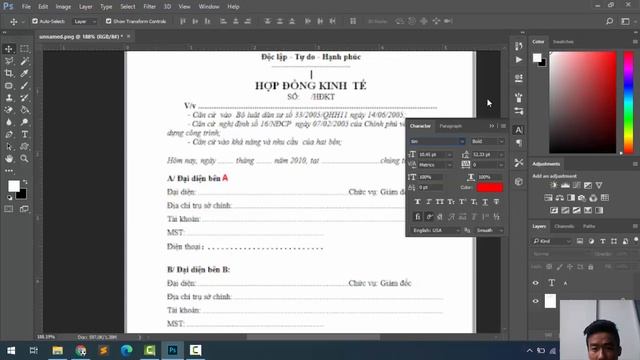Screen dimensions: 640x360
Task: Open Edit Toolbar three-dots button
Action: [x=9, y=171]
